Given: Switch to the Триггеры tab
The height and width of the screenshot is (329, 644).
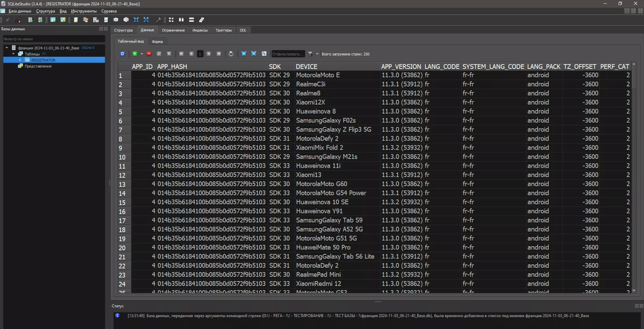Looking at the screenshot, I should click(224, 30).
